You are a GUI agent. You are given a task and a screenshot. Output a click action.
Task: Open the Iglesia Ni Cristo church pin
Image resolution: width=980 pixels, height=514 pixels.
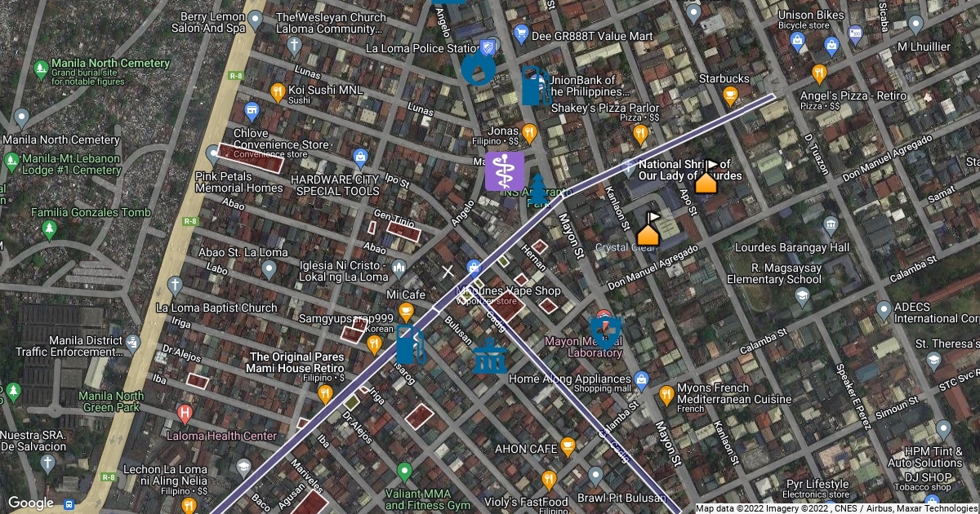[399, 267]
